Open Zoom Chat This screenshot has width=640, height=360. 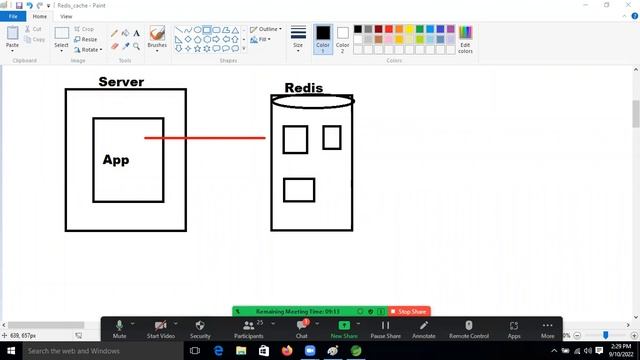pyautogui.click(x=302, y=329)
